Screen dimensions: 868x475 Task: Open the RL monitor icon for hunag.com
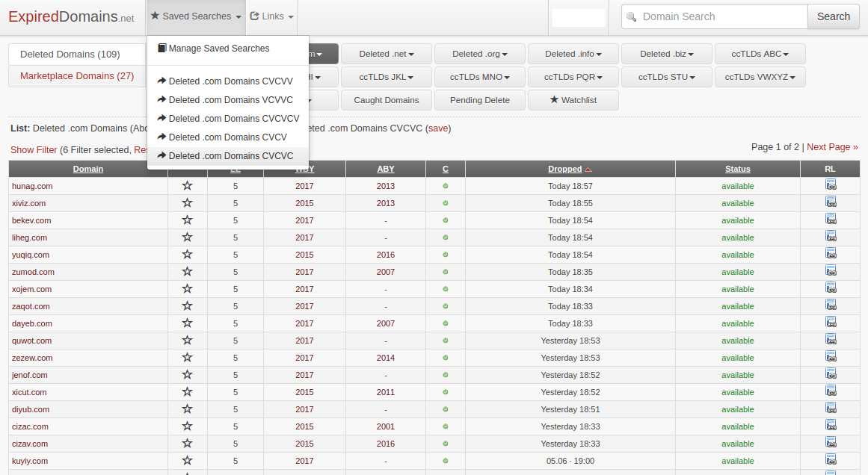click(x=831, y=184)
